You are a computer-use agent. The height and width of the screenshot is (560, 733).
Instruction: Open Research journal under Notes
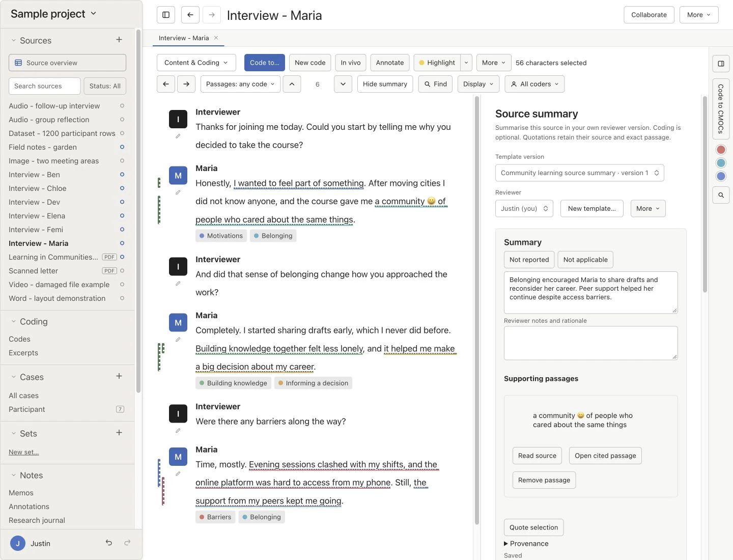[x=37, y=520]
